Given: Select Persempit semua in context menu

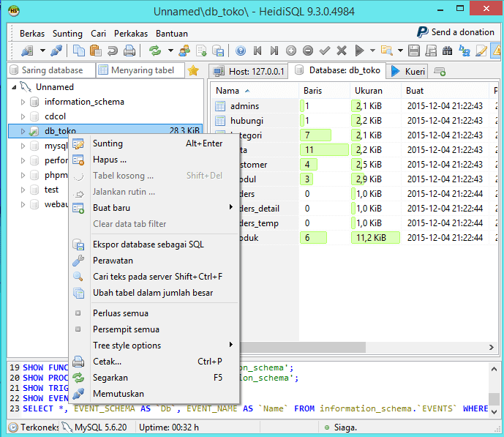Looking at the screenshot, I should 154,329.
